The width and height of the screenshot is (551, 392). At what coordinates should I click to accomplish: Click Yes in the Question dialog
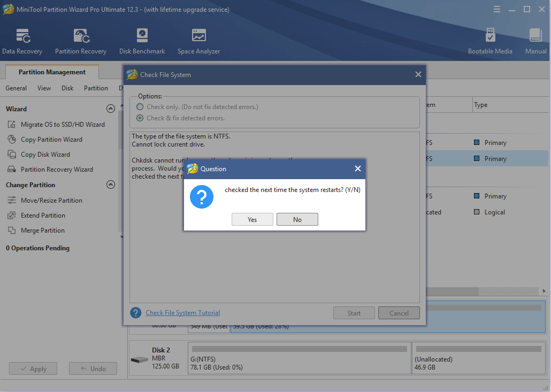tap(252, 220)
